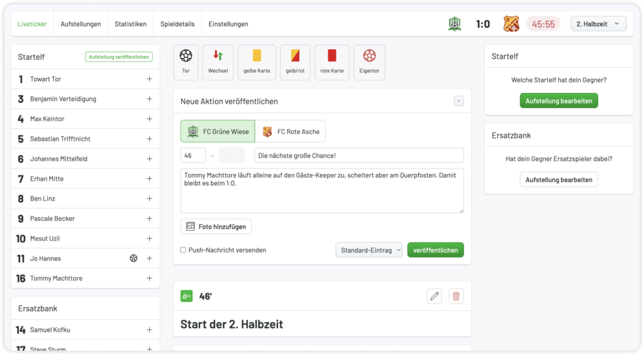Open the Statistiken tab
The image size is (644, 355).
point(131,24)
